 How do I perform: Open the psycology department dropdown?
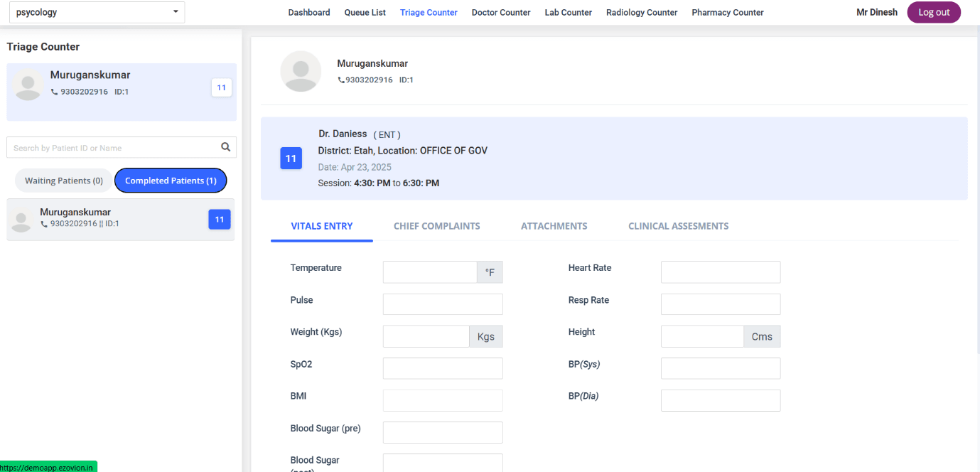pos(96,12)
